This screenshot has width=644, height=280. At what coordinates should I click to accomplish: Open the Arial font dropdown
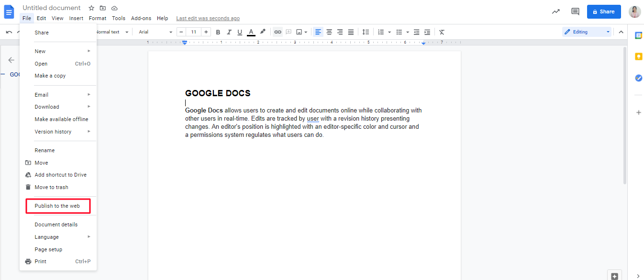click(155, 32)
